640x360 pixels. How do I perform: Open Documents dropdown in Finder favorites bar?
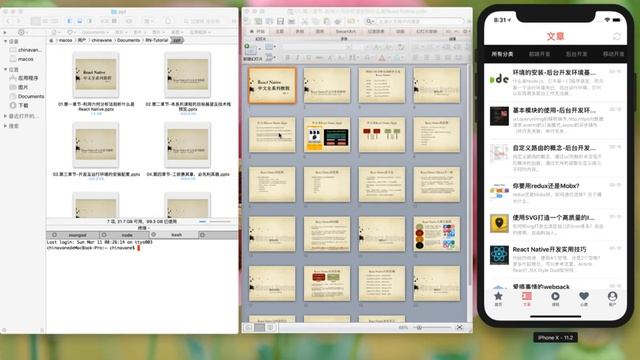click(x=95, y=32)
